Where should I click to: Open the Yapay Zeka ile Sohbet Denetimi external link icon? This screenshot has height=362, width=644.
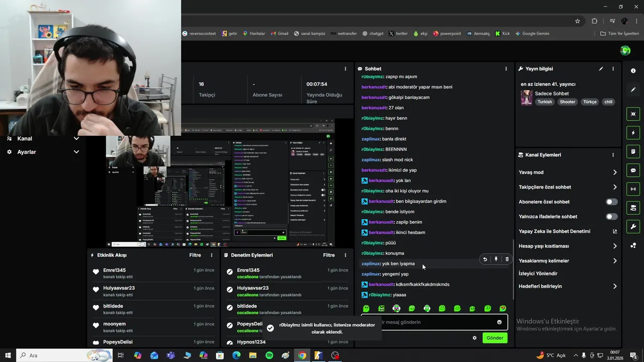[615, 231]
